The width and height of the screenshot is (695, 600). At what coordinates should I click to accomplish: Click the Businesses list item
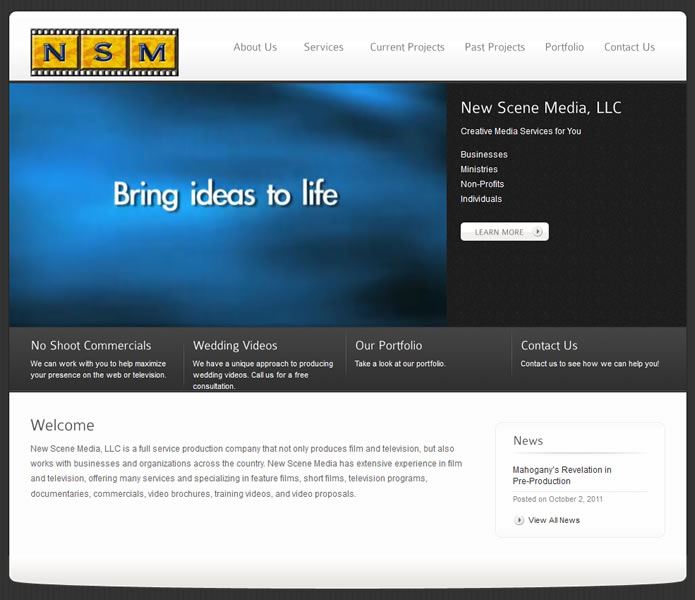484,155
